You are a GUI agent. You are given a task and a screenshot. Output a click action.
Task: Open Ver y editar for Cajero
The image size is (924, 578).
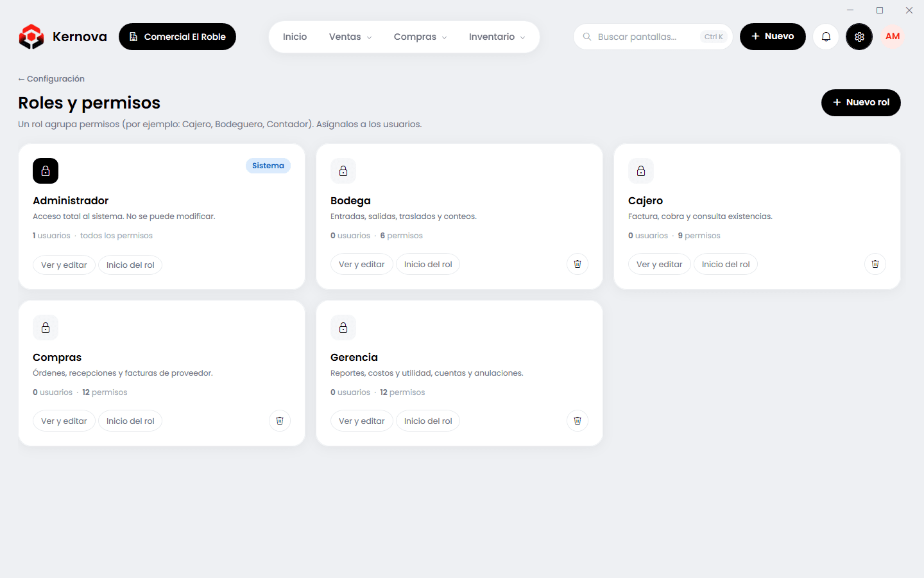[660, 264]
